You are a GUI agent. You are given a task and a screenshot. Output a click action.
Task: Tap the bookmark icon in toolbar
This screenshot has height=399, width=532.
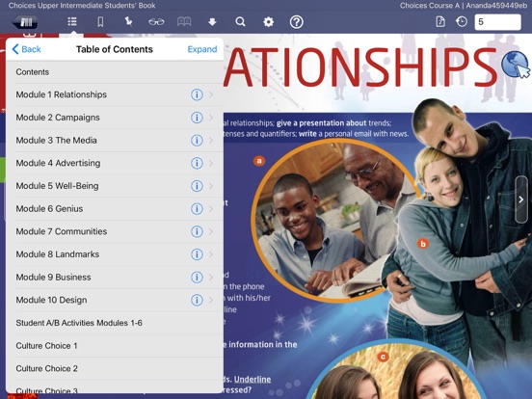pyautogui.click(x=100, y=22)
